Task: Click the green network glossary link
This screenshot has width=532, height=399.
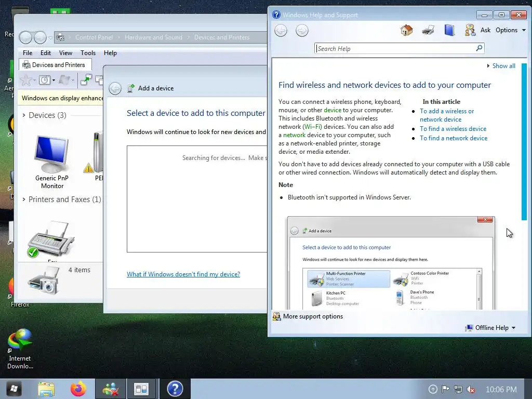Action: coord(294,135)
